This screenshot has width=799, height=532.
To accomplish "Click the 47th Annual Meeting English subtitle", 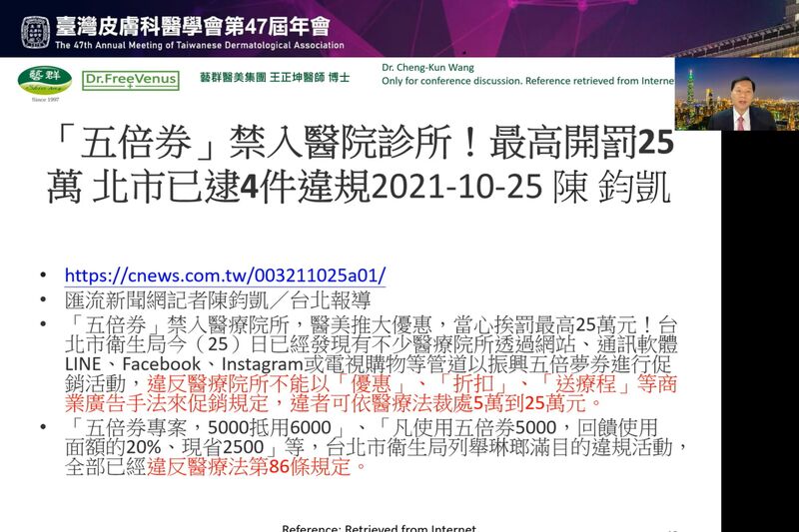I will [x=200, y=45].
